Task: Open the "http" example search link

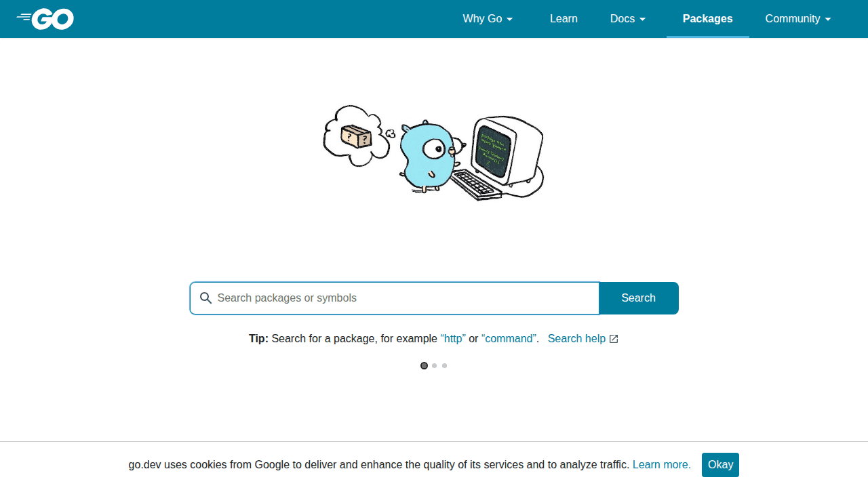Action: click(453, 339)
